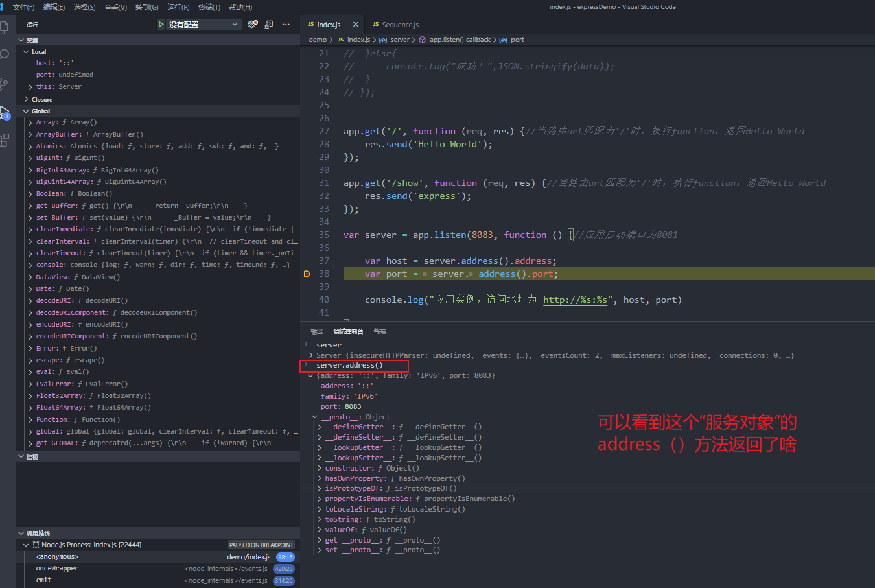Viewport: 875px width, 588px height.
Task: Expand toLocaleString entry in console output
Action: (320, 510)
